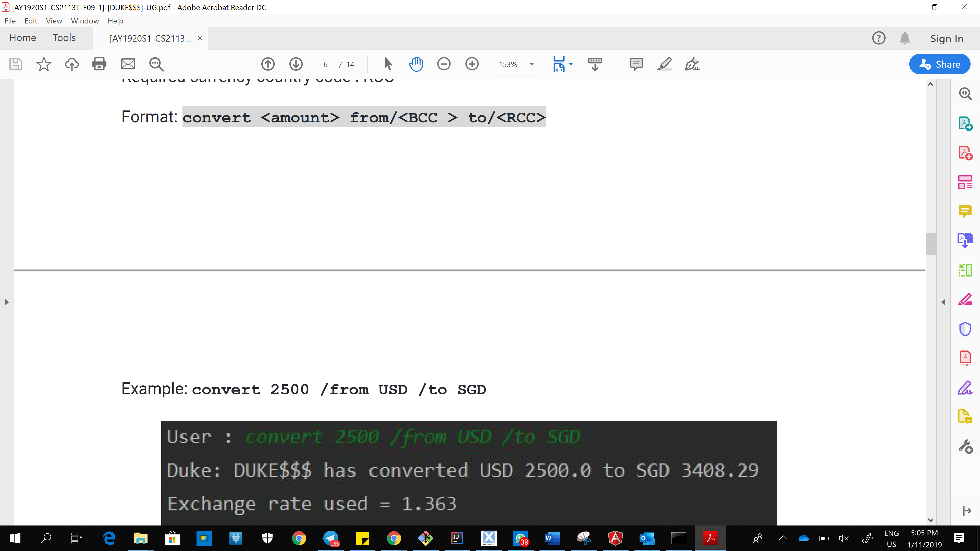Go to previous page arrow
980x551 pixels.
(268, 64)
